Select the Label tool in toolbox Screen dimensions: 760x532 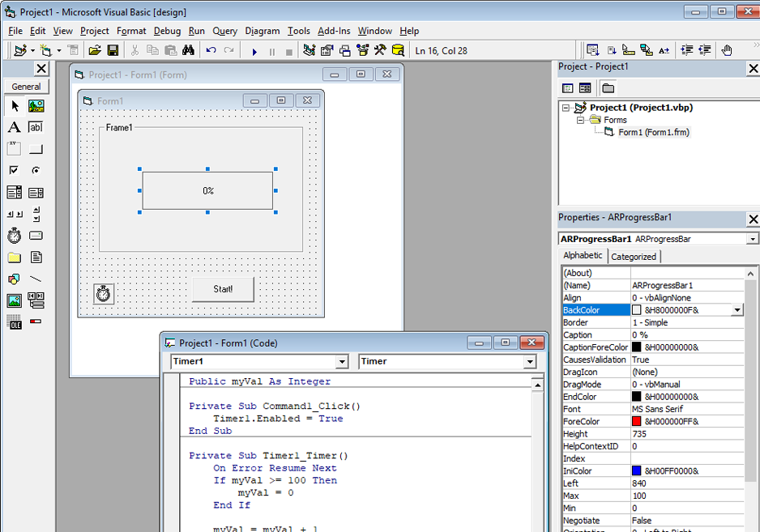pyautogui.click(x=15, y=127)
